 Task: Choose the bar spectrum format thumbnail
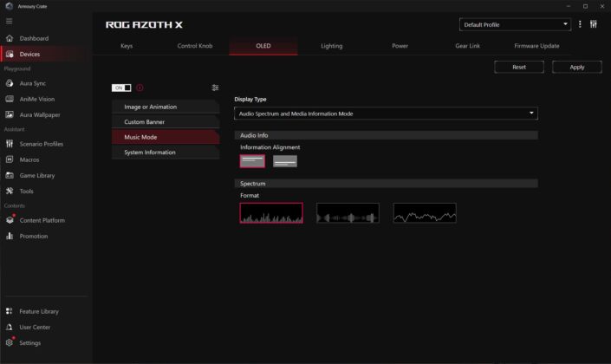(x=271, y=213)
